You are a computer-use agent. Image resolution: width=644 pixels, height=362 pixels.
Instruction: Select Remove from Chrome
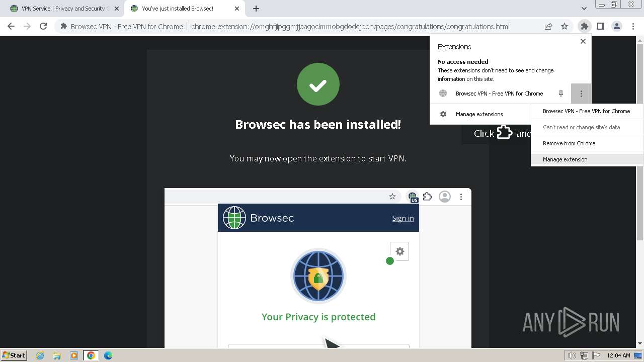[x=587, y=143]
